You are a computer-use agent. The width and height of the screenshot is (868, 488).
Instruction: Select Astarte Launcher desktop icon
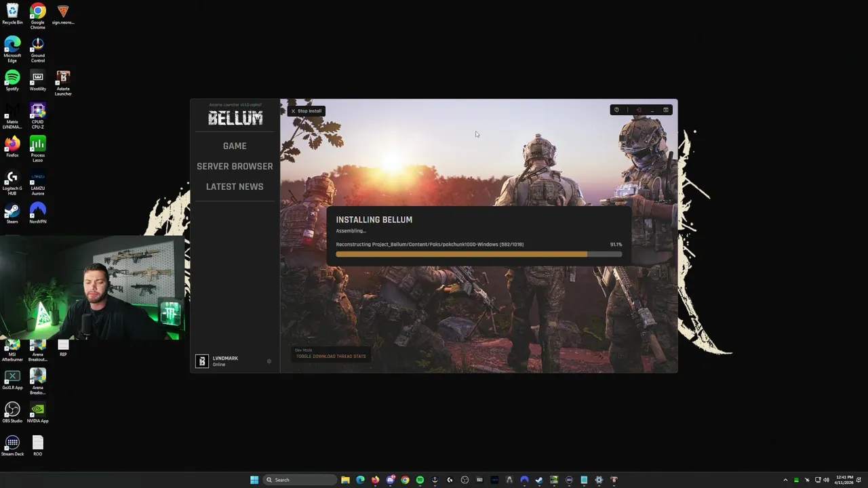coord(63,83)
